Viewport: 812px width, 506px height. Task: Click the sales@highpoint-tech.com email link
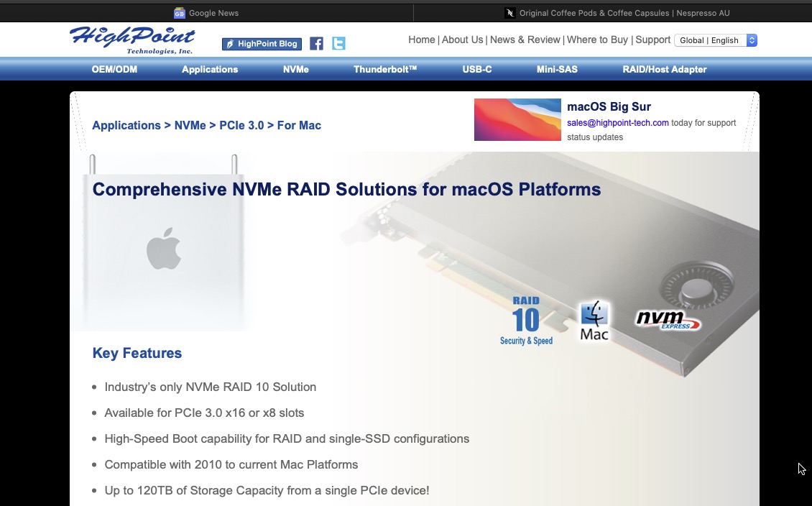618,123
